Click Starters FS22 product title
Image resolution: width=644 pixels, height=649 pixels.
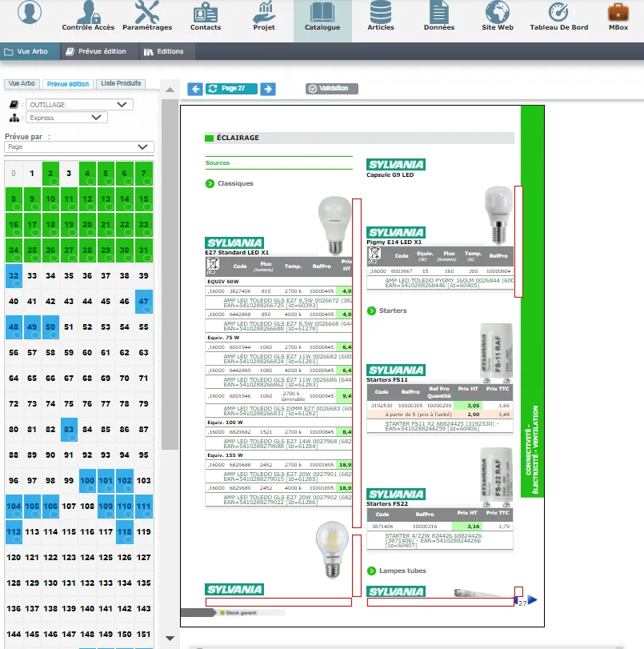[x=387, y=503]
